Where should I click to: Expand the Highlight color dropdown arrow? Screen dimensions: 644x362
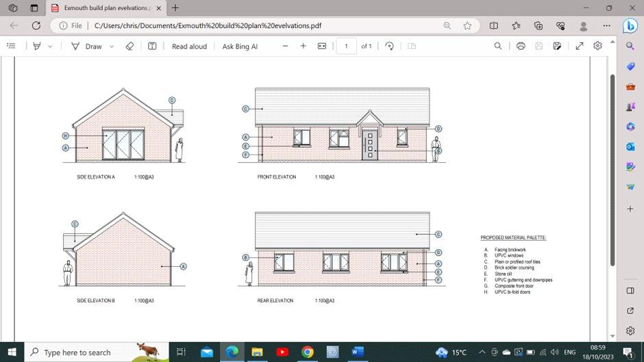coord(50,47)
